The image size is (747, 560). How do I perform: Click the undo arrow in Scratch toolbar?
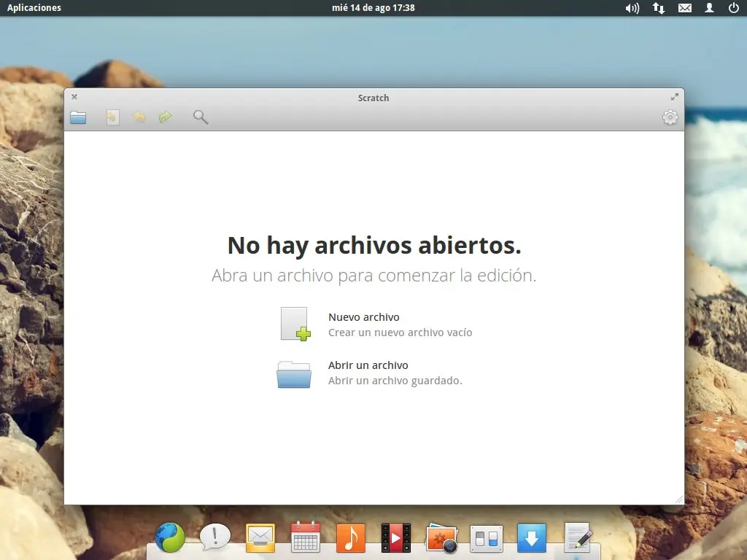(x=139, y=117)
